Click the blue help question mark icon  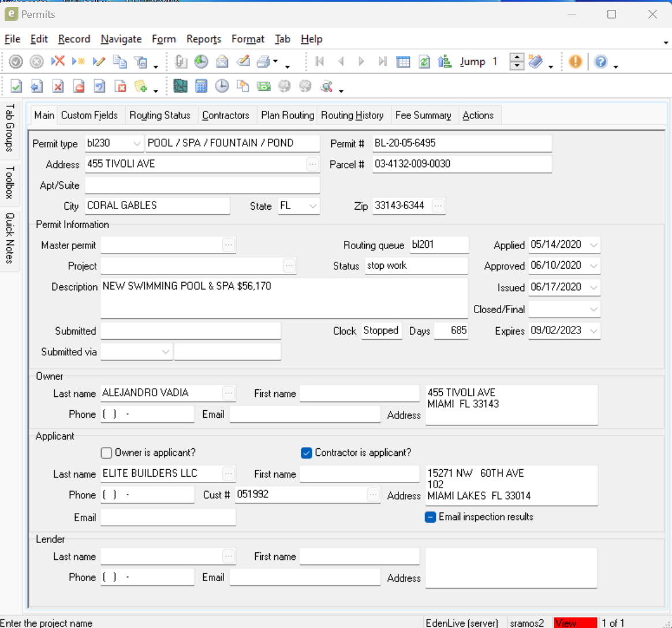[x=600, y=62]
